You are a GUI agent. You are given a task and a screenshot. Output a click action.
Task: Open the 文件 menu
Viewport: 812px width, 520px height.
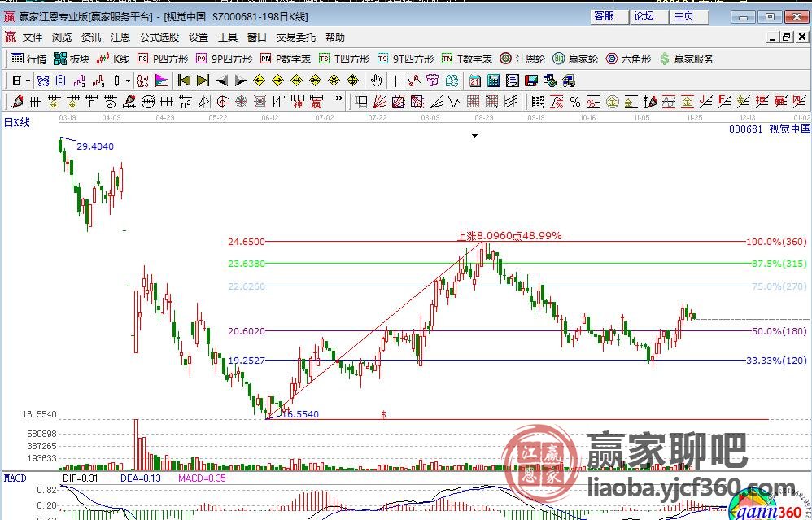point(32,37)
